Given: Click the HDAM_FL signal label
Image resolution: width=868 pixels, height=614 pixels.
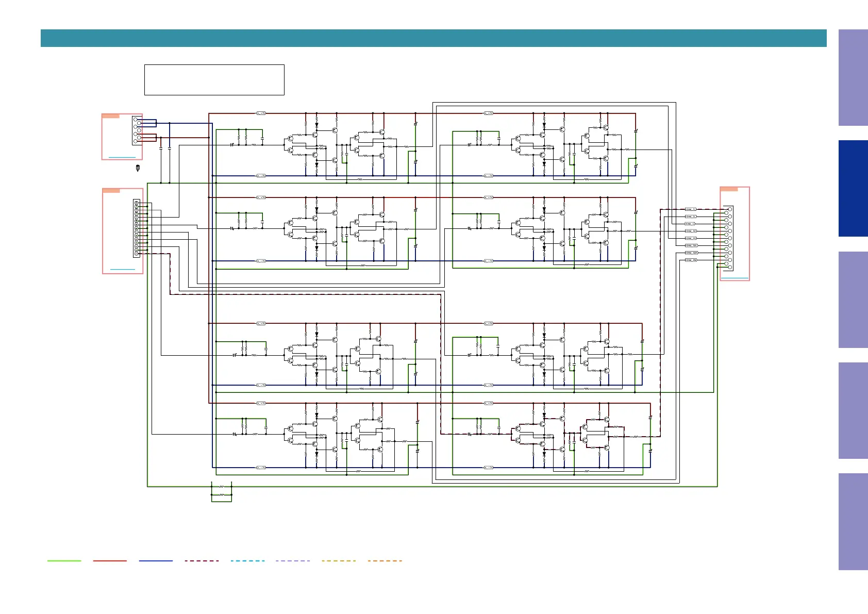Looking at the screenshot, I should 691,209.
